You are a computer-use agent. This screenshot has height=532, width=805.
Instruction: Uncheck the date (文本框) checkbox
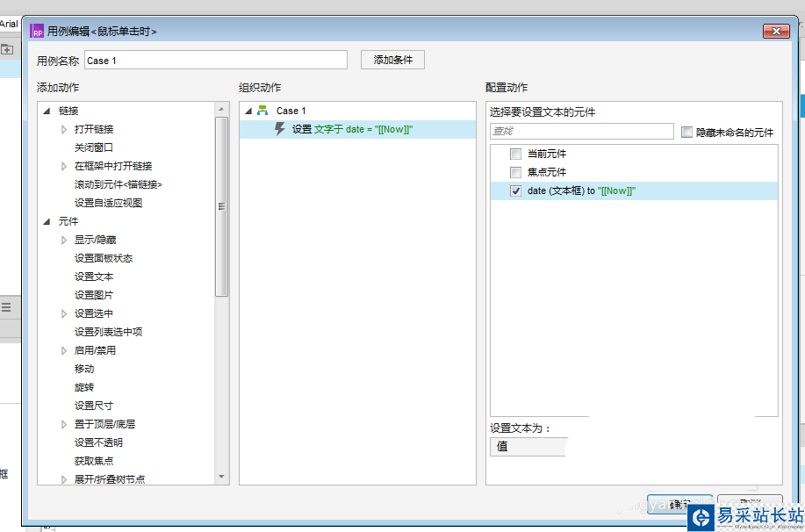516,191
